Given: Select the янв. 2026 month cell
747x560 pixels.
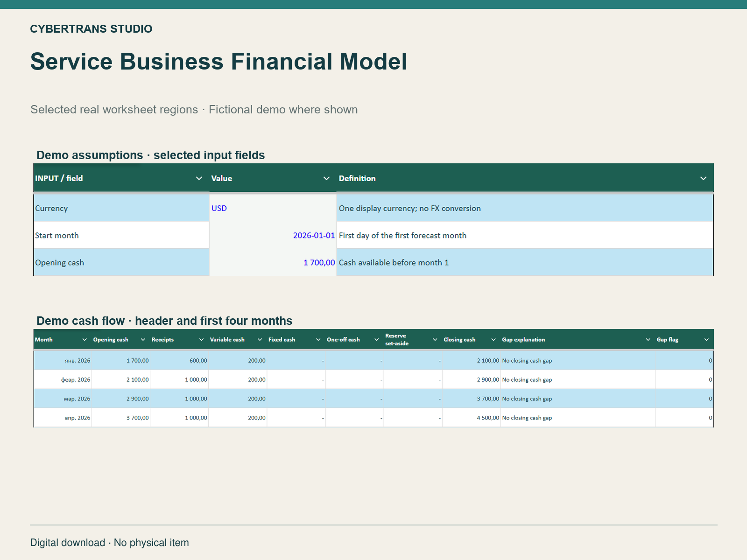Looking at the screenshot, I should [x=63, y=360].
